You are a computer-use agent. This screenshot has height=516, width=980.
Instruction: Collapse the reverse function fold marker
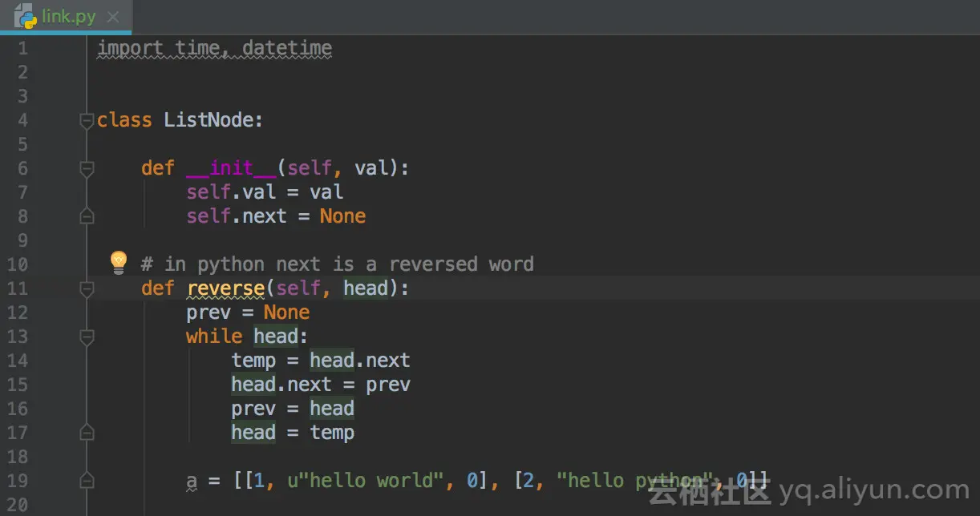87,289
